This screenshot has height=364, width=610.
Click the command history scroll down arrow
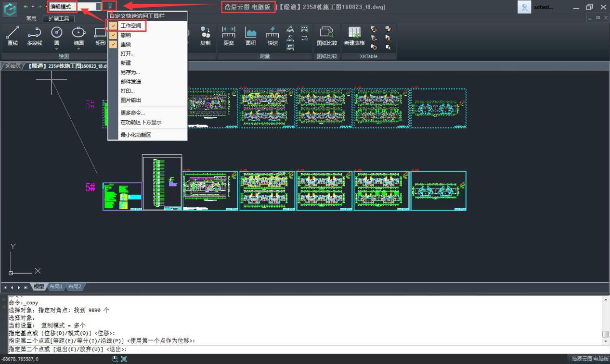point(606,341)
